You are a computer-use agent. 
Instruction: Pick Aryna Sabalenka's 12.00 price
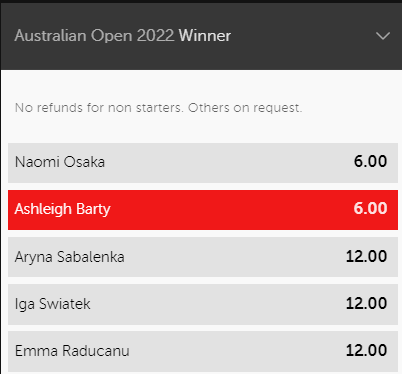[366, 256]
